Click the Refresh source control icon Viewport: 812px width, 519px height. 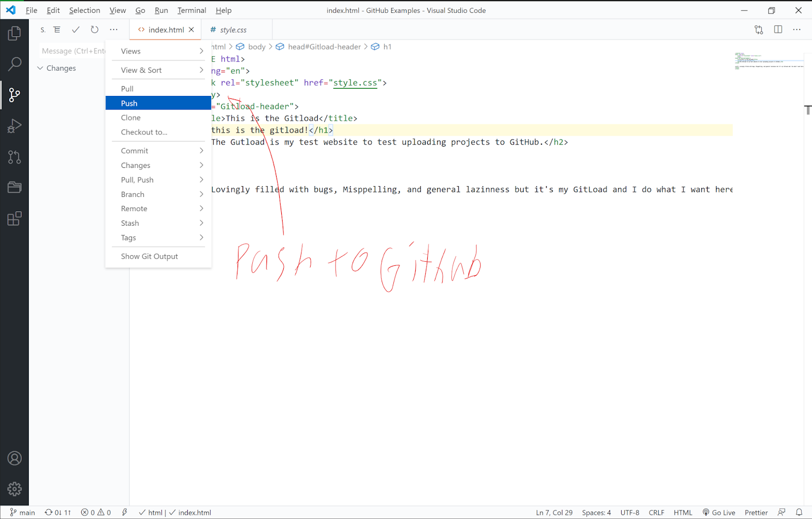94,30
